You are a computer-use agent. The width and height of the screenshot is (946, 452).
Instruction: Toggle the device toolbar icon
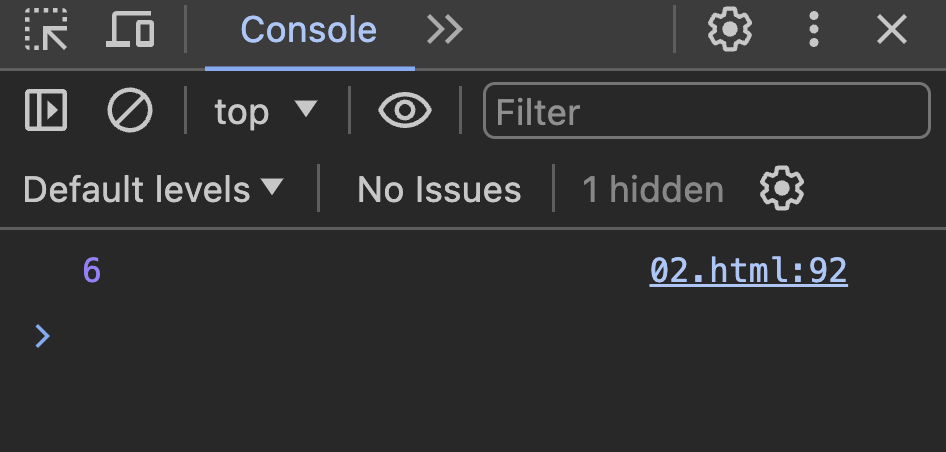click(130, 29)
